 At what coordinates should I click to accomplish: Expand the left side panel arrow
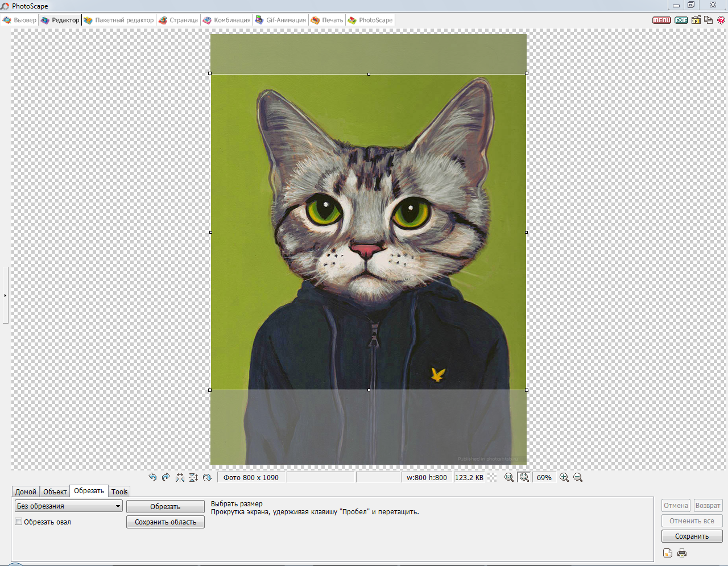tap(5, 295)
